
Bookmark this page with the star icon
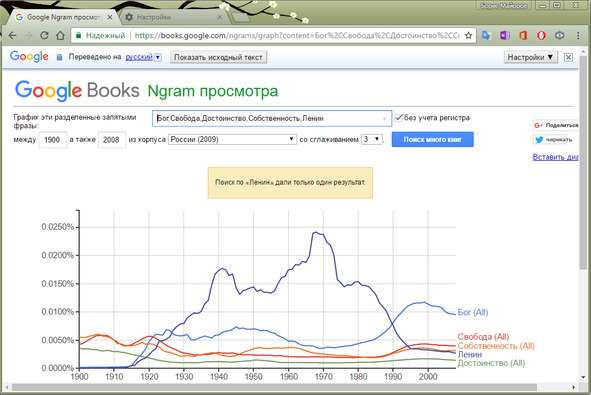point(469,35)
